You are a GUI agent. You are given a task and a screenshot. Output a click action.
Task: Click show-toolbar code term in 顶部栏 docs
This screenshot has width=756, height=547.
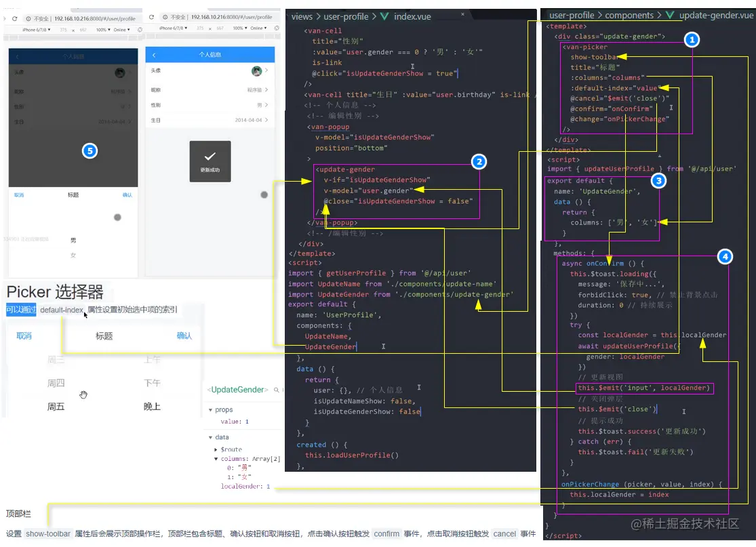click(x=48, y=533)
